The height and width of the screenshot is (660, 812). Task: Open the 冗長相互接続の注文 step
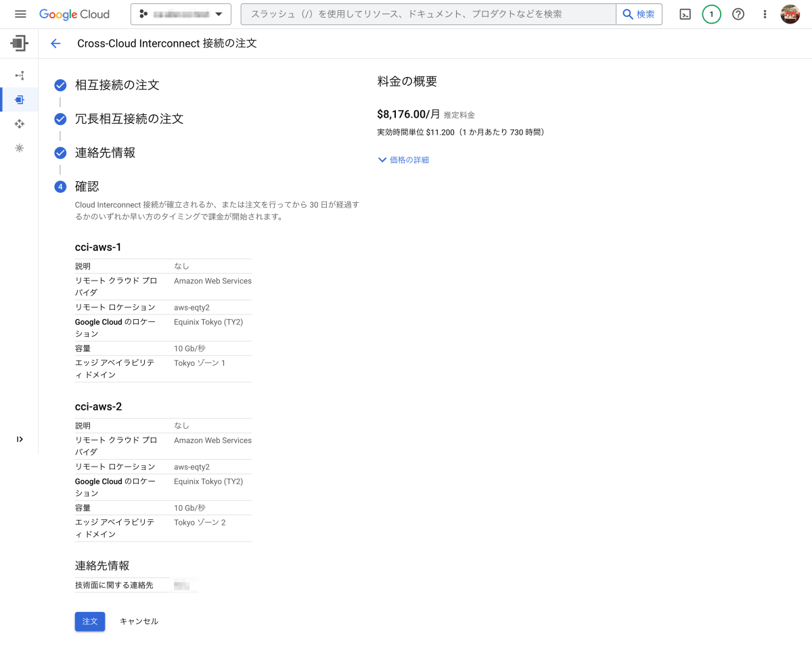coord(129,119)
